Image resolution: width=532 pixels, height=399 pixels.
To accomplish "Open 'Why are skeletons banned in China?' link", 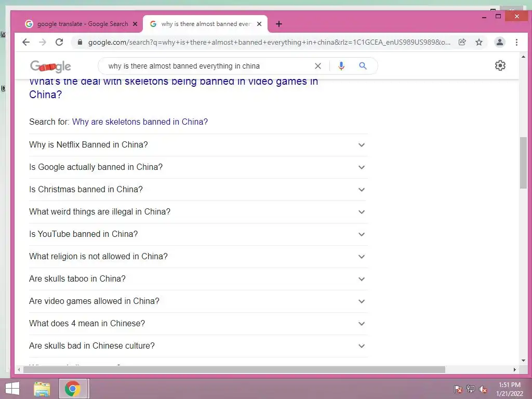I will 140,122.
